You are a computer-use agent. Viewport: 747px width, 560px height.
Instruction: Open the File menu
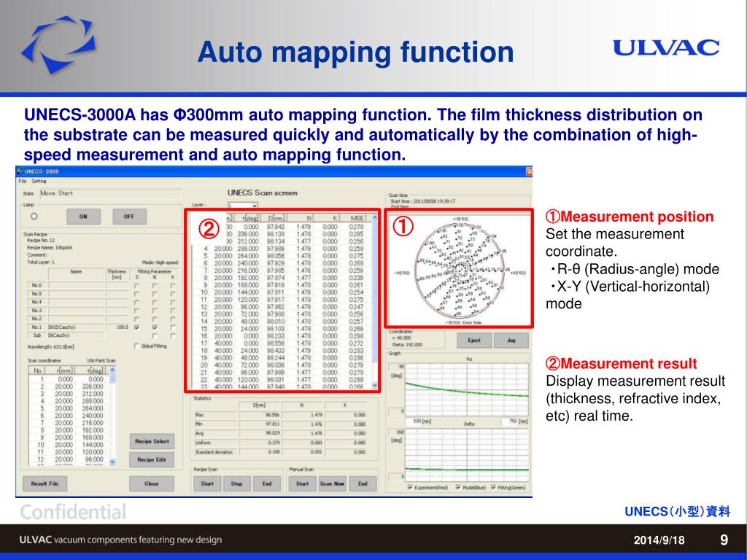(x=22, y=181)
